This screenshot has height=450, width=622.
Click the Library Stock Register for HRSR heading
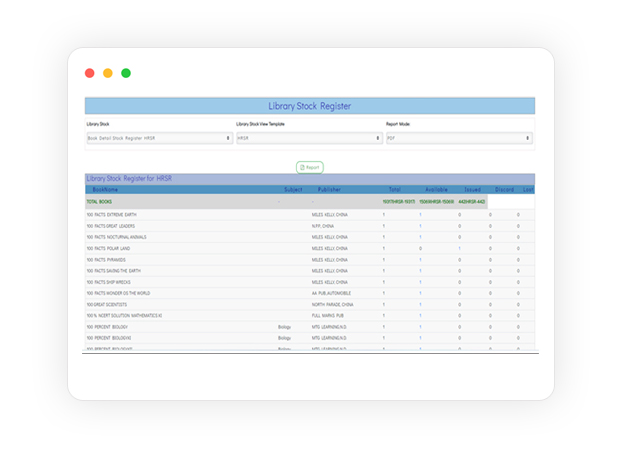pyautogui.click(x=129, y=179)
